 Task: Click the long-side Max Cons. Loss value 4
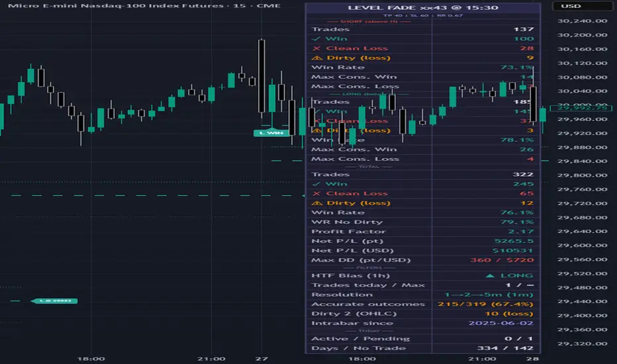530,159
